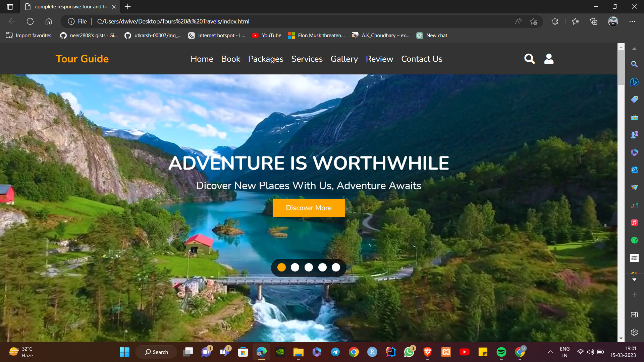This screenshot has width=644, height=362.
Task: Open Edge sidebar settings gear
Action: pos(634,332)
